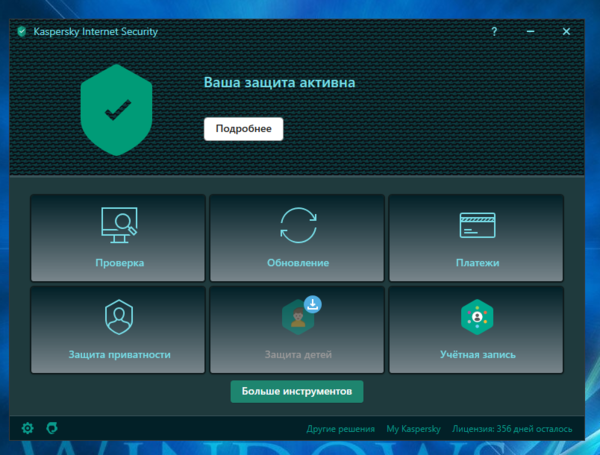Click the Обновление tile label

[x=298, y=263]
